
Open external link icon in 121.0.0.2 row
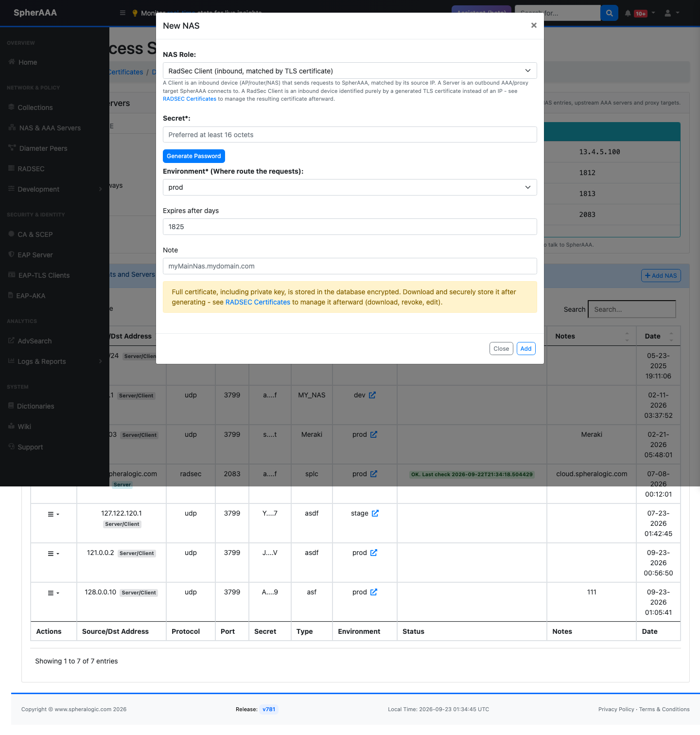[x=374, y=553]
